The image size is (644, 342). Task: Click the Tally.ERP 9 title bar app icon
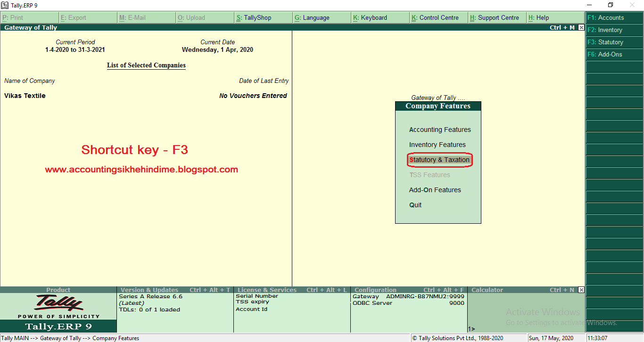[x=5, y=5]
